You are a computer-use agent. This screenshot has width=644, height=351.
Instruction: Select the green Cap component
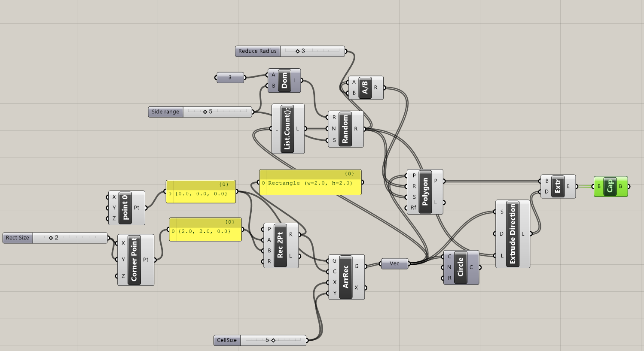click(610, 187)
